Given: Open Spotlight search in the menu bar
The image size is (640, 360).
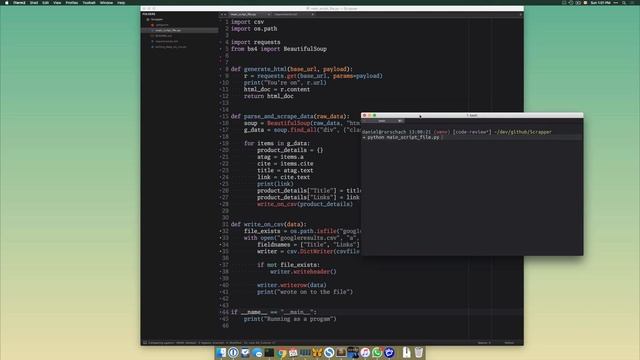Looking at the screenshot, I should [624, 2].
